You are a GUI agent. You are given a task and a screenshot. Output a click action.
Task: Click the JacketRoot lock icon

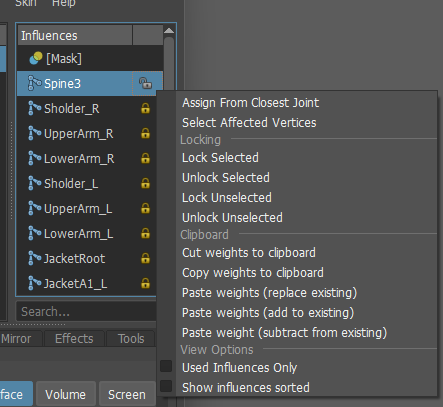tap(145, 258)
